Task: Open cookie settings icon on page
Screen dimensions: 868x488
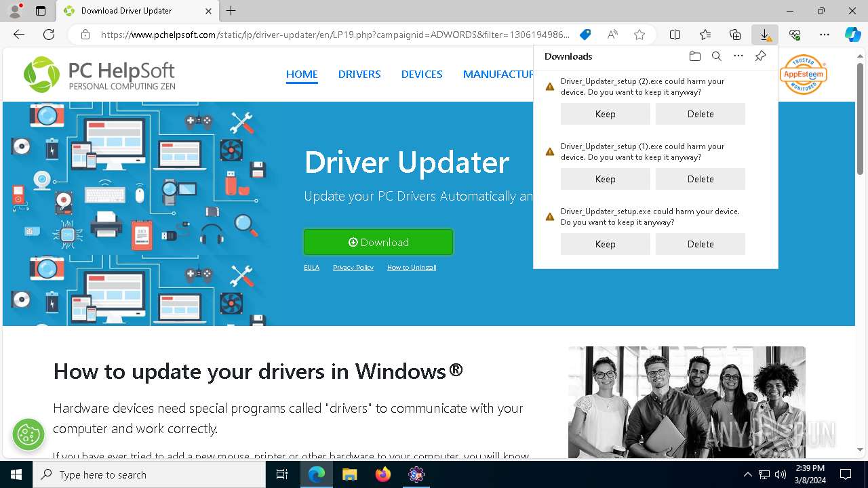Action: [28, 434]
